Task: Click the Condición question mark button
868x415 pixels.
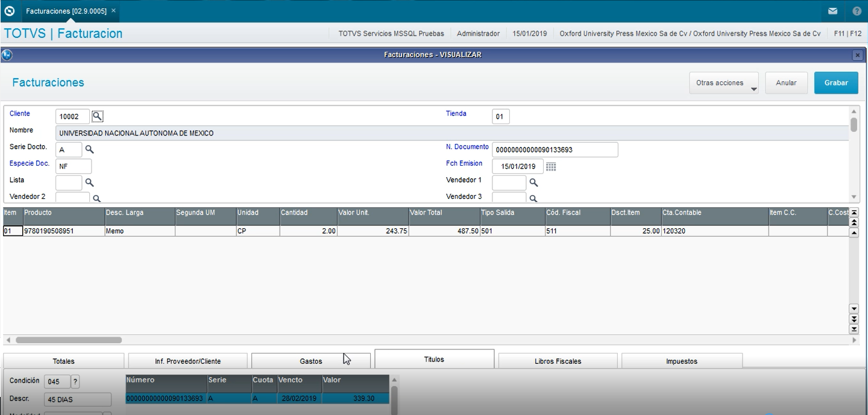Action: pos(75,381)
